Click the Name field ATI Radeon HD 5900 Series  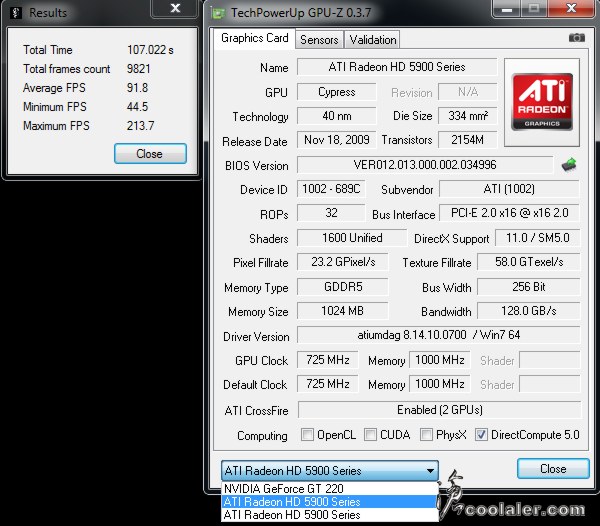click(x=397, y=67)
